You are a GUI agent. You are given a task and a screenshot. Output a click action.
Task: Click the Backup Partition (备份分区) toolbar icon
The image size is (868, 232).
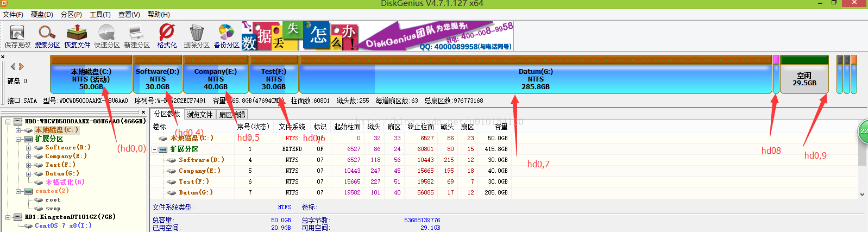click(226, 32)
